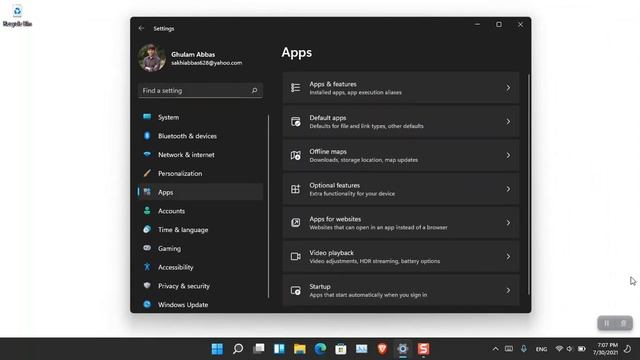Open Task View from taskbar
This screenshot has width=640, height=360.
[x=259, y=349]
